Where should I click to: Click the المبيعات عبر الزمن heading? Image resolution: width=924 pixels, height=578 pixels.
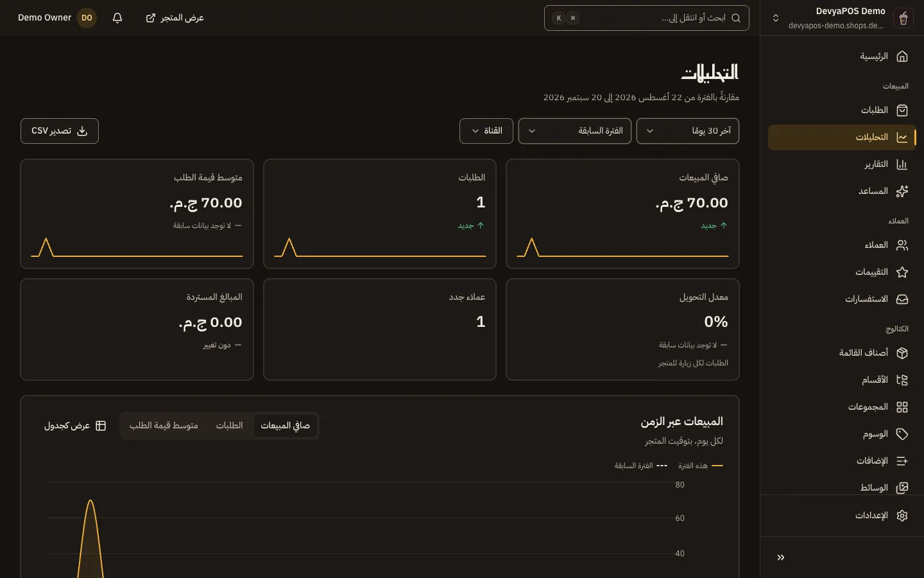(681, 421)
